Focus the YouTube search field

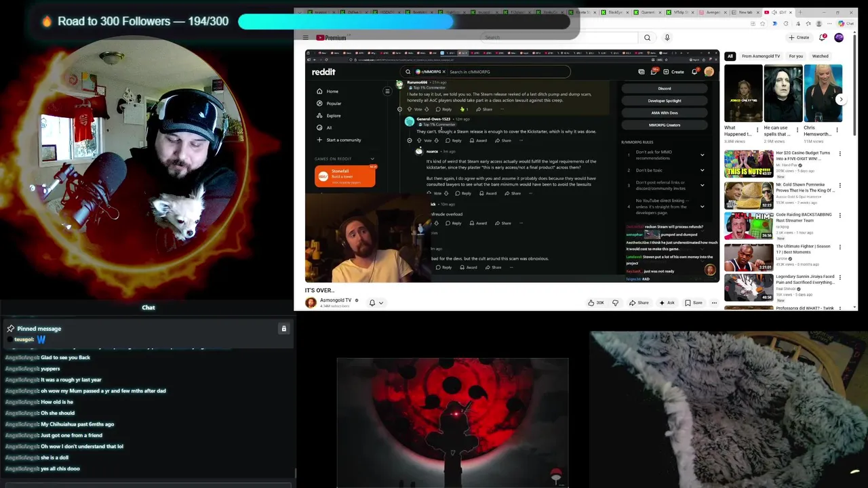click(559, 38)
